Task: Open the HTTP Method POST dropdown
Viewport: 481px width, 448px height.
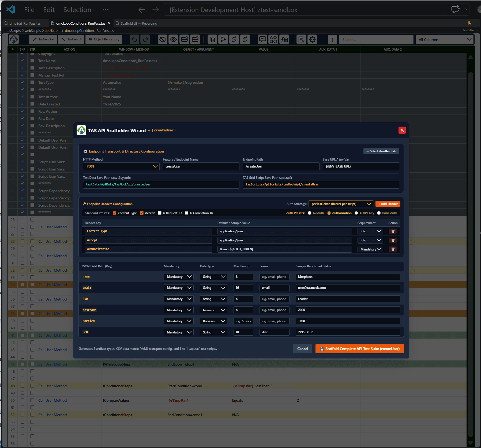Action: [121, 166]
